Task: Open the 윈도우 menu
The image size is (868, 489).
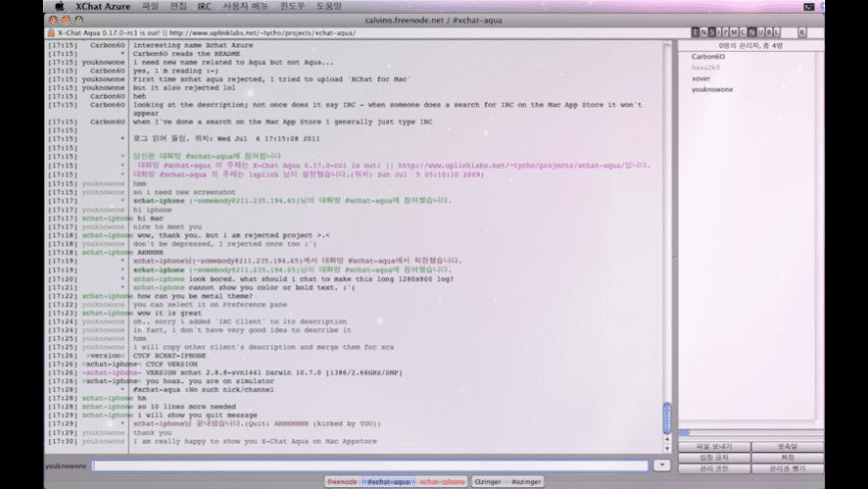Action: tap(292, 7)
